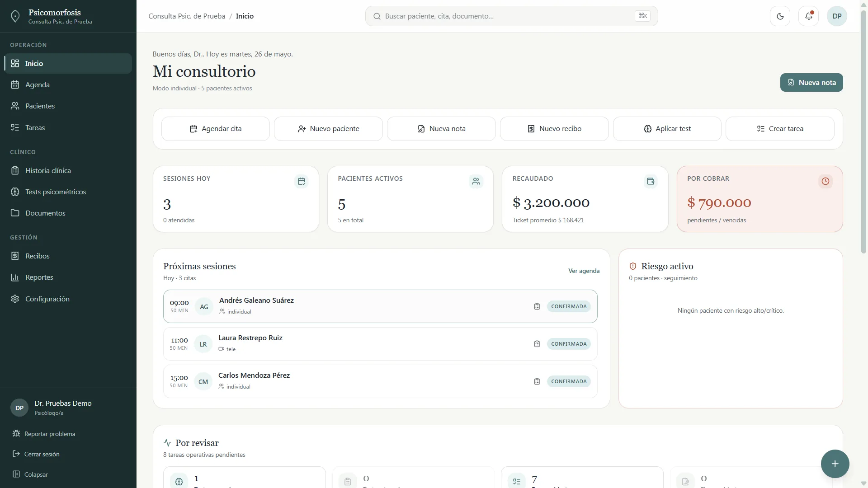868x488 pixels.
Task: Toggle dark mode with the moon icon
Action: tap(780, 16)
